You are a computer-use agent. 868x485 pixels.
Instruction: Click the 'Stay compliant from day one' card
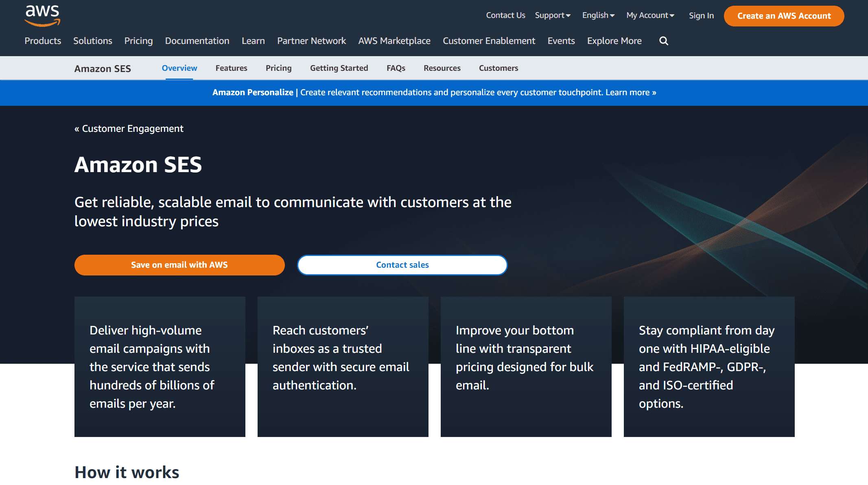point(709,367)
